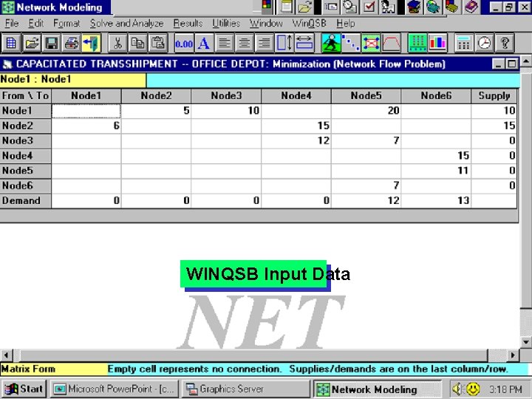Click Network Modeling taskbar button

(378, 389)
